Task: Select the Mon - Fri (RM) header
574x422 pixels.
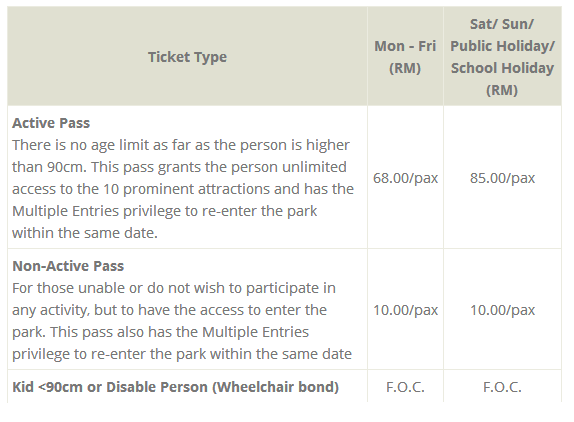Action: point(405,57)
